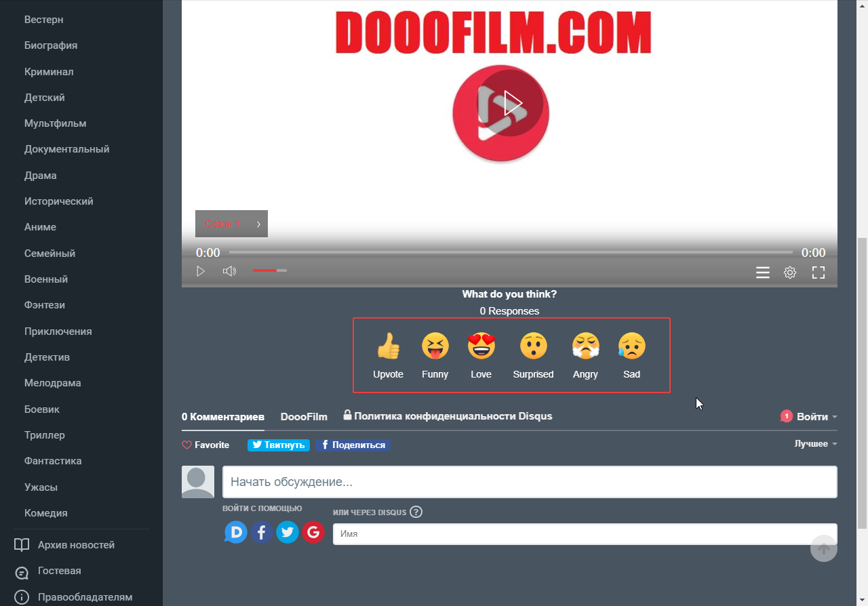Mute the video player volume
Image resolution: width=868 pixels, height=606 pixels.
230,271
